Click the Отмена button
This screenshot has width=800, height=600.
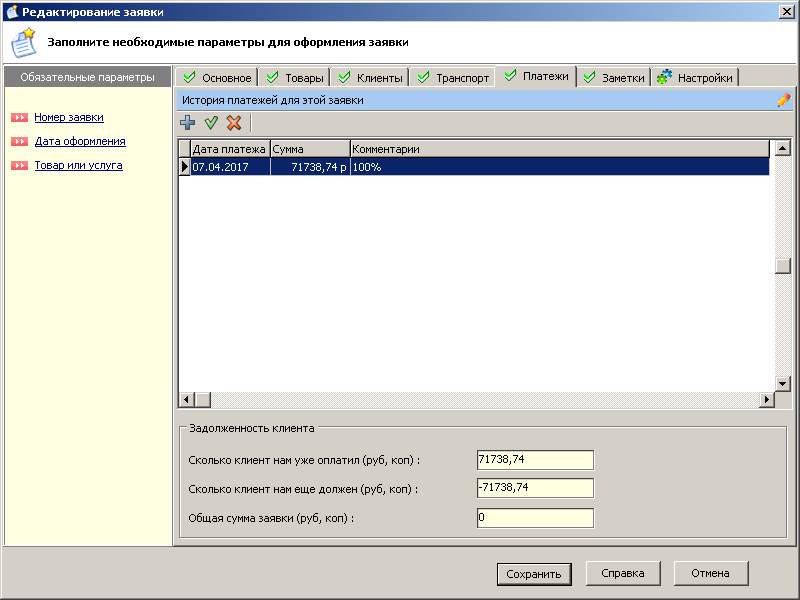711,573
